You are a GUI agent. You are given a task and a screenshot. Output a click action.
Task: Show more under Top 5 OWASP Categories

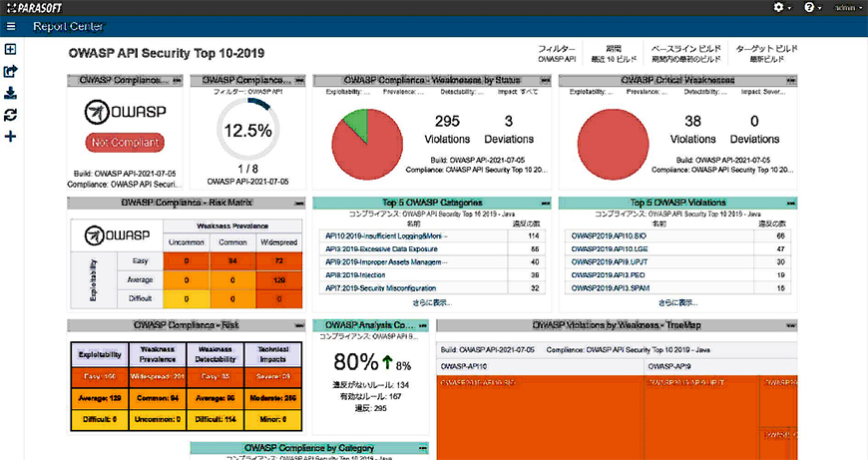(x=432, y=302)
